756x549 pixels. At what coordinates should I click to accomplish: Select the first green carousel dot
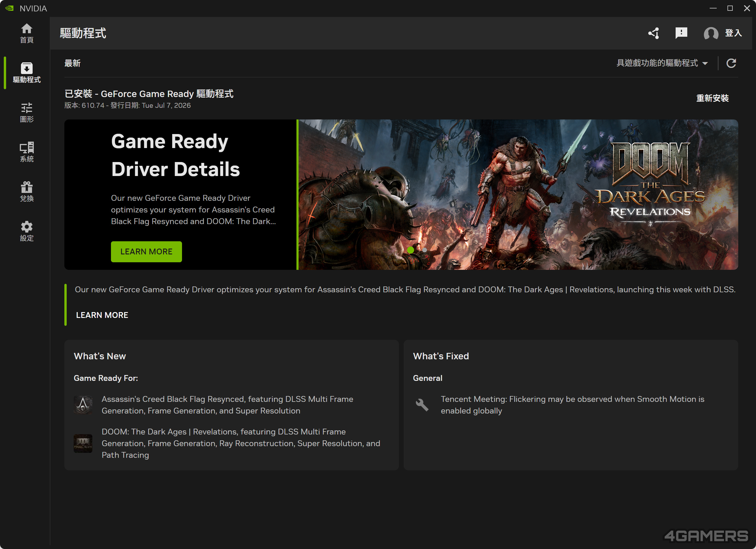coord(411,250)
